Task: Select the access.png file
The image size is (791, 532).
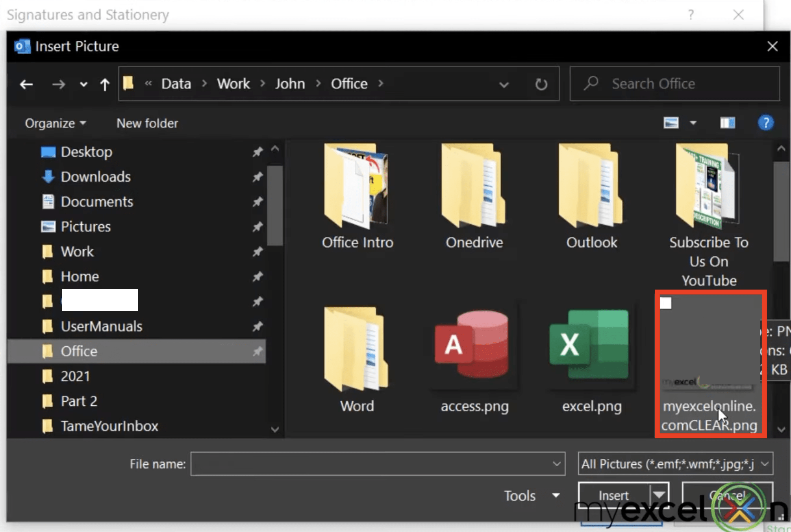Action: pyautogui.click(x=474, y=360)
